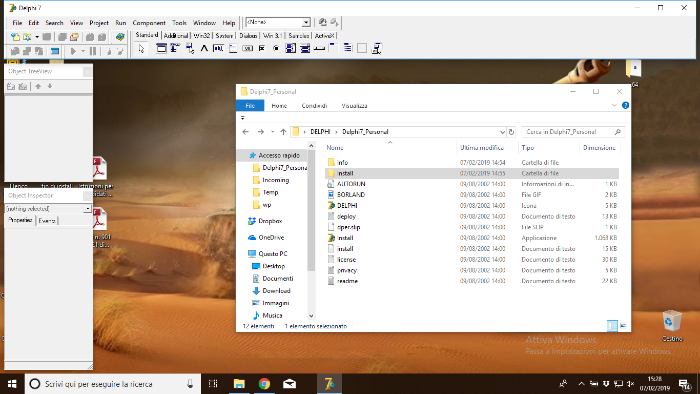The width and height of the screenshot is (700, 394).
Task: Open recent locations dropdown in Explorer
Action: tap(272, 132)
